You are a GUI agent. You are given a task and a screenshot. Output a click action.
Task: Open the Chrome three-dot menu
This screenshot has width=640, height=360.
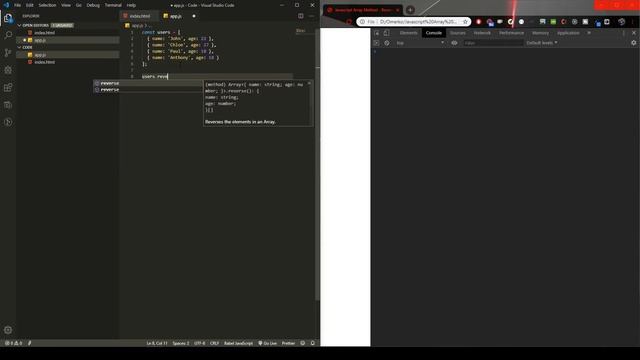[x=633, y=22]
